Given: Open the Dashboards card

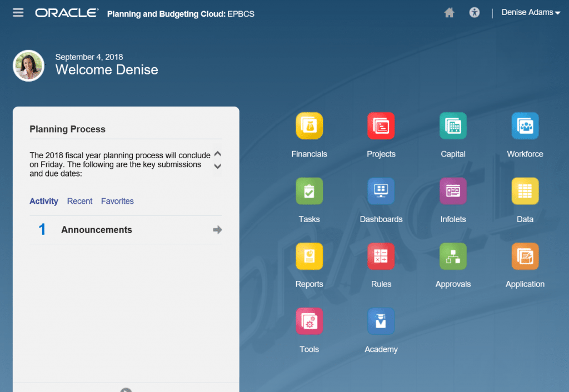Looking at the screenshot, I should click(x=381, y=191).
